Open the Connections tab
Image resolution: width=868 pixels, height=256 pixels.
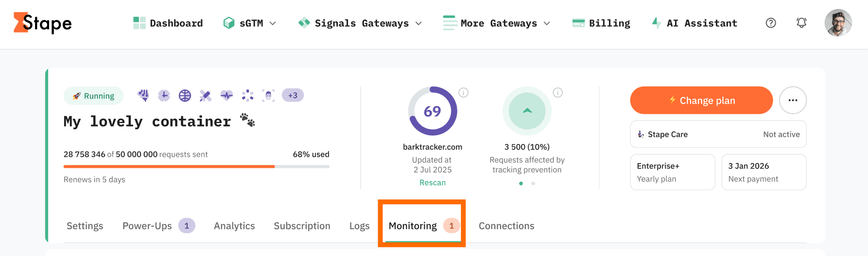tap(506, 226)
